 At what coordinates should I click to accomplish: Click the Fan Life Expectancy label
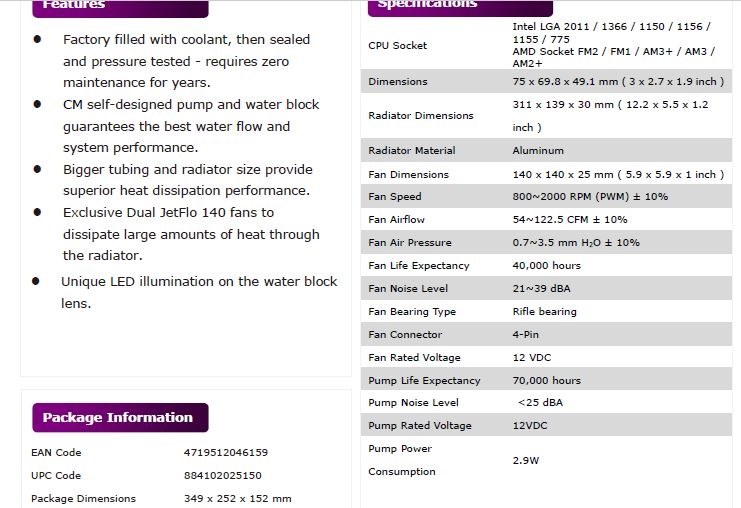[x=418, y=265]
